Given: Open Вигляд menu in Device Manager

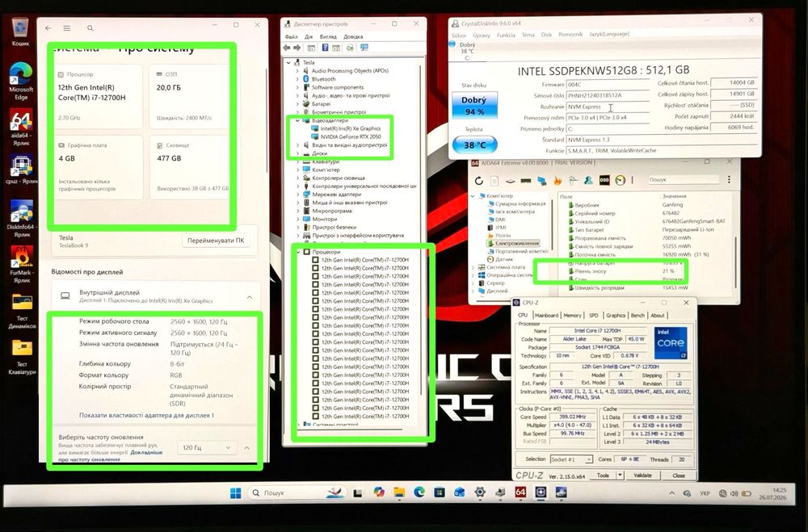Looking at the screenshot, I should (x=328, y=37).
